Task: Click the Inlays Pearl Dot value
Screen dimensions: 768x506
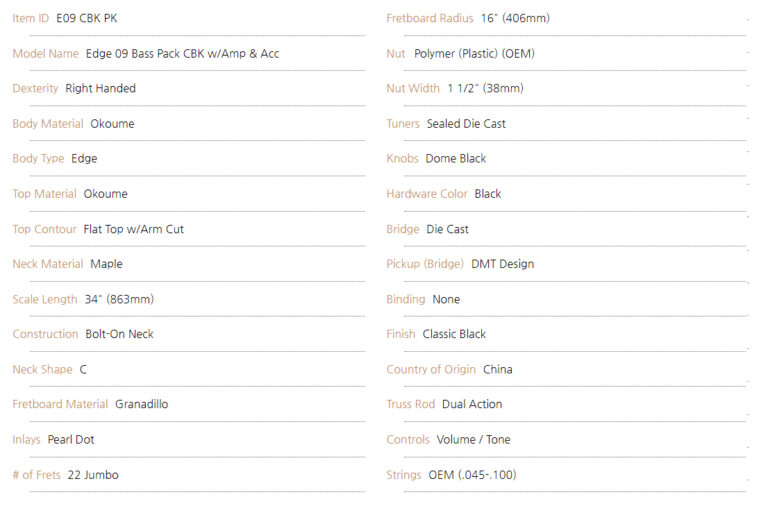Action: (x=71, y=439)
